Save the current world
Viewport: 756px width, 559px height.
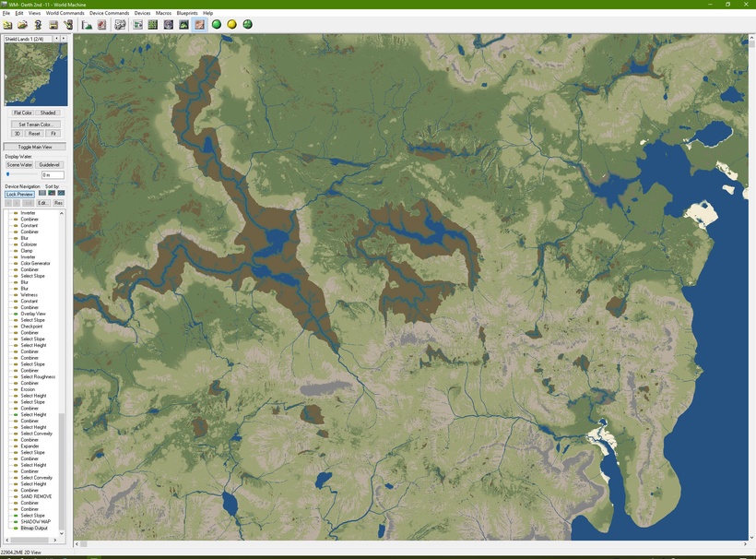53,25
